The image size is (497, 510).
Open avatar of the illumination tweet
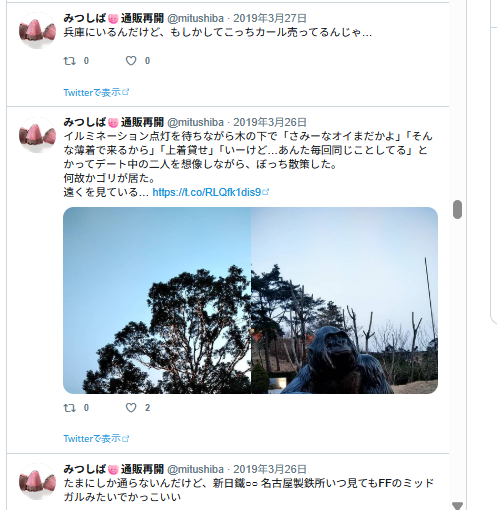pos(37,135)
